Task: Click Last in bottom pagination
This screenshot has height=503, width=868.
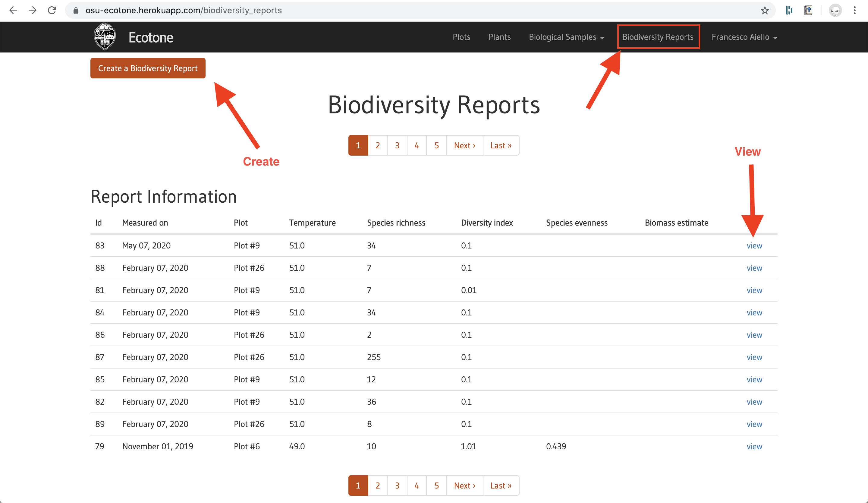Action: coord(501,486)
